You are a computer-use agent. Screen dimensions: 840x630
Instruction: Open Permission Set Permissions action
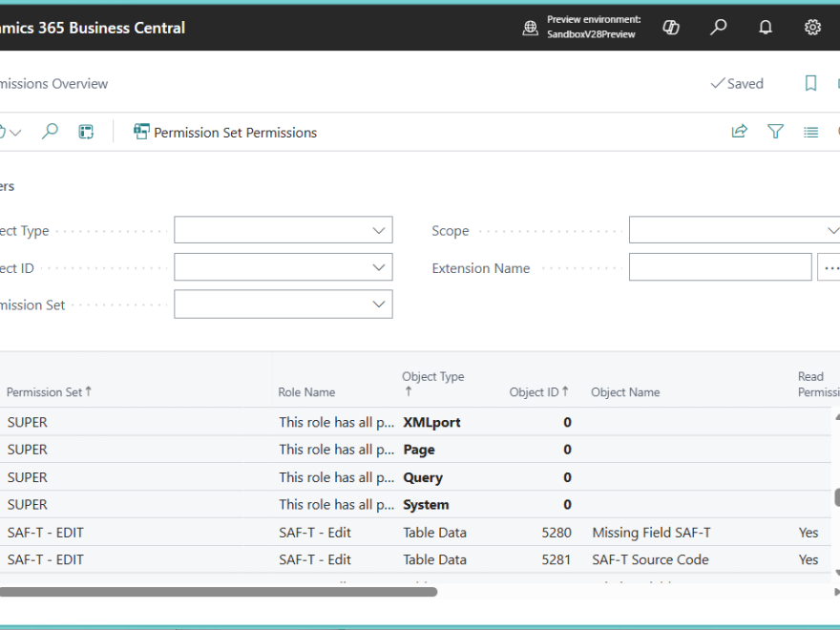(x=225, y=133)
